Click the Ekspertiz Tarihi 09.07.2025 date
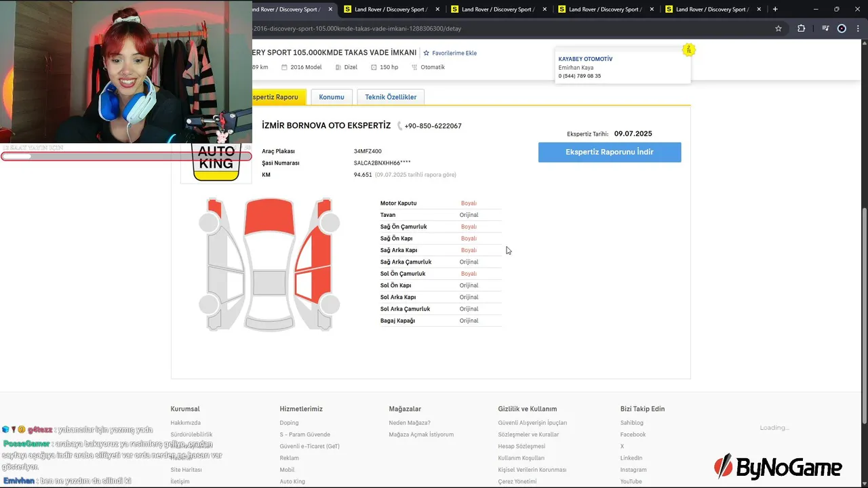 pos(633,134)
